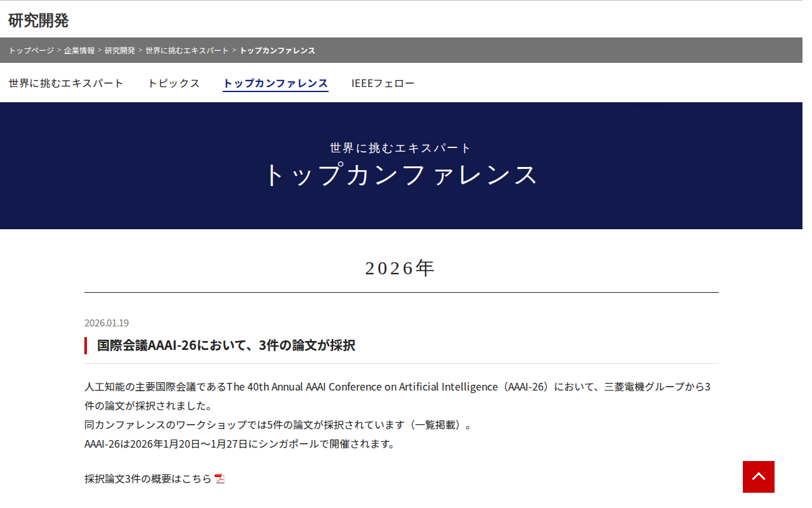Viewport: 812px width, 508px height.
Task: Click the 採択論文3件の概要はこちら text link
Action: coord(146,480)
